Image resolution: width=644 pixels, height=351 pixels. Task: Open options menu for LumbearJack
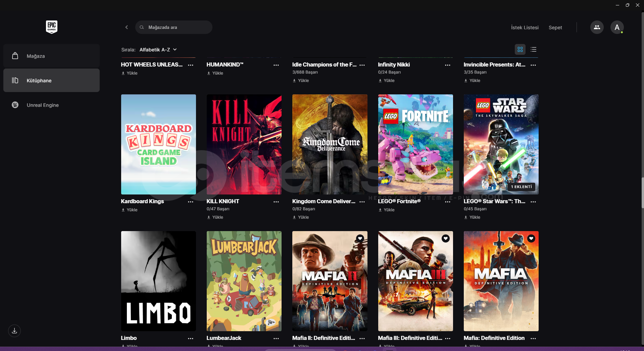(x=276, y=339)
